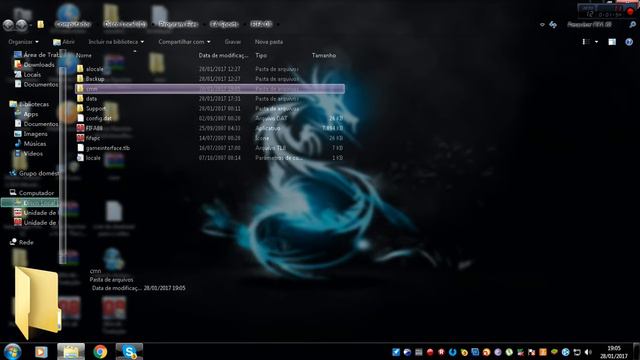Select Área de Trabalho in Favorites
This screenshot has height=360, width=640.
pos(37,55)
